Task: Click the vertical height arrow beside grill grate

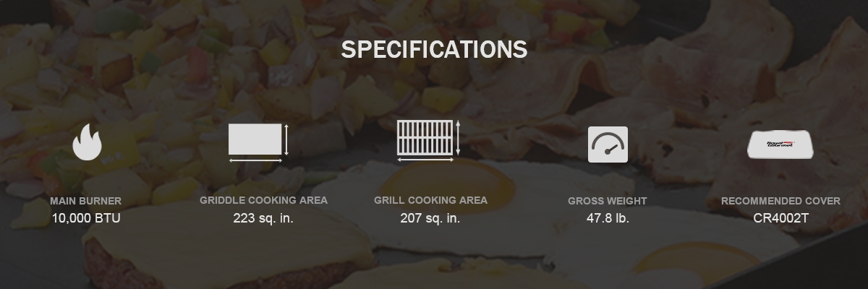Action: click(458, 137)
